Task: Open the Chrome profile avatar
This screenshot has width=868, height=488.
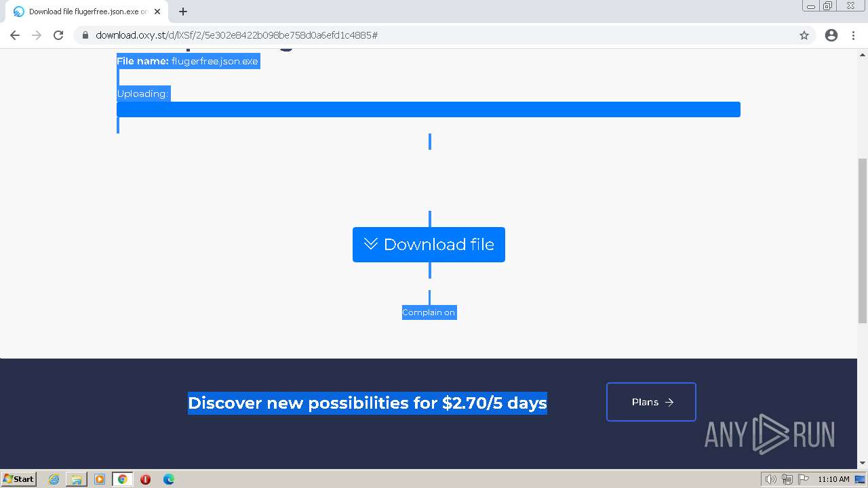Action: (x=831, y=35)
